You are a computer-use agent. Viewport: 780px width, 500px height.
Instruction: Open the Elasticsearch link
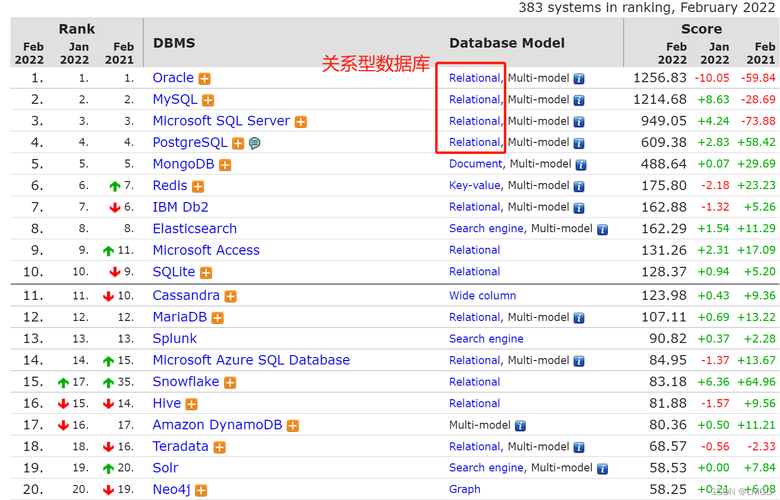pos(195,229)
